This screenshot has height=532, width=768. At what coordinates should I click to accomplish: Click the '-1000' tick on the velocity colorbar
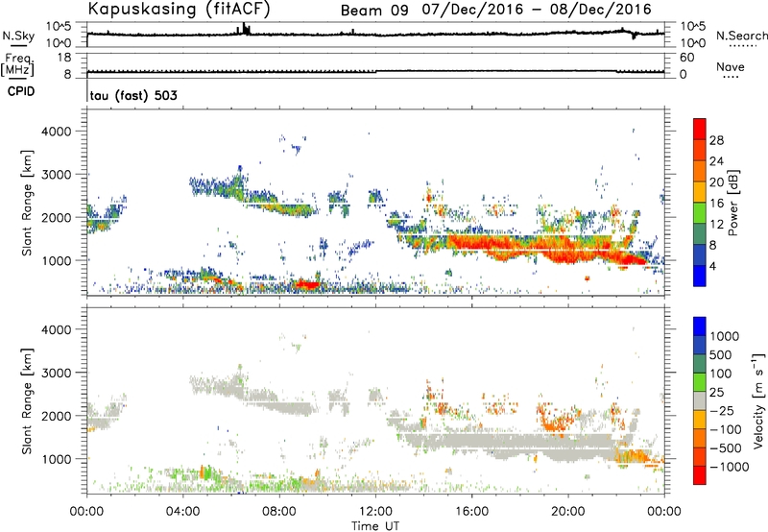[x=730, y=467]
